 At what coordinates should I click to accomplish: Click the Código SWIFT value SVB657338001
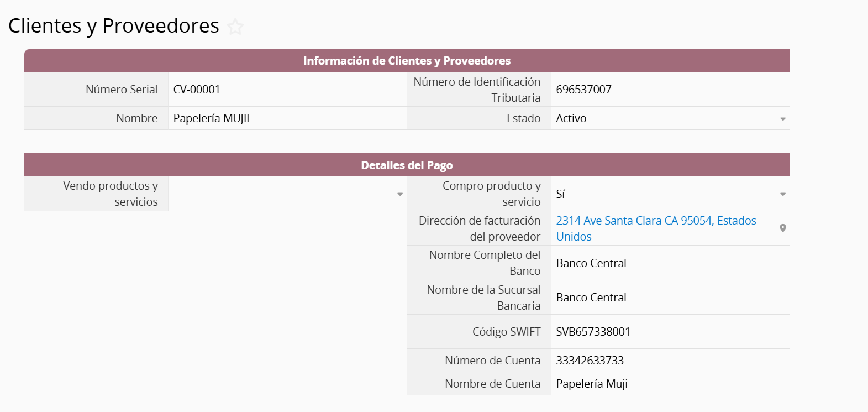click(x=593, y=332)
